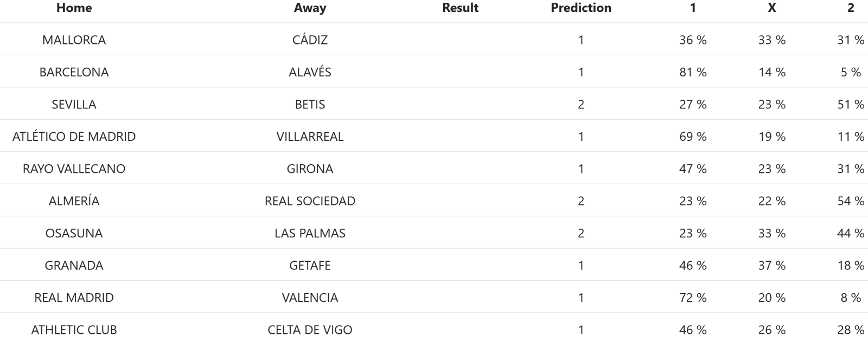
Task: Click the BETIS away team
Action: point(310,105)
